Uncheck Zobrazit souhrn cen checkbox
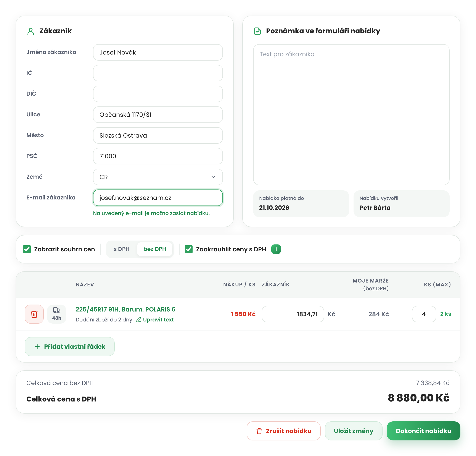This screenshot has width=476, height=456. point(27,249)
